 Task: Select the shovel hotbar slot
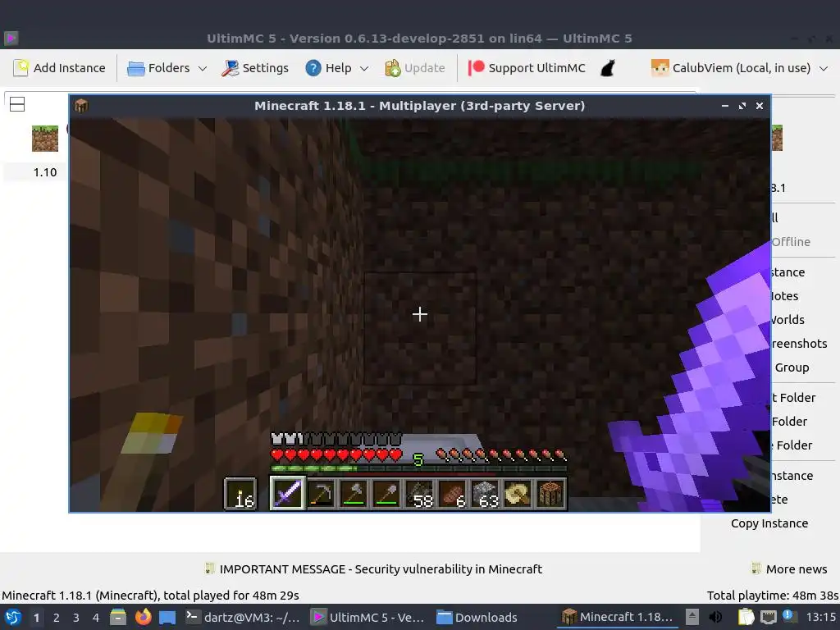tap(386, 493)
